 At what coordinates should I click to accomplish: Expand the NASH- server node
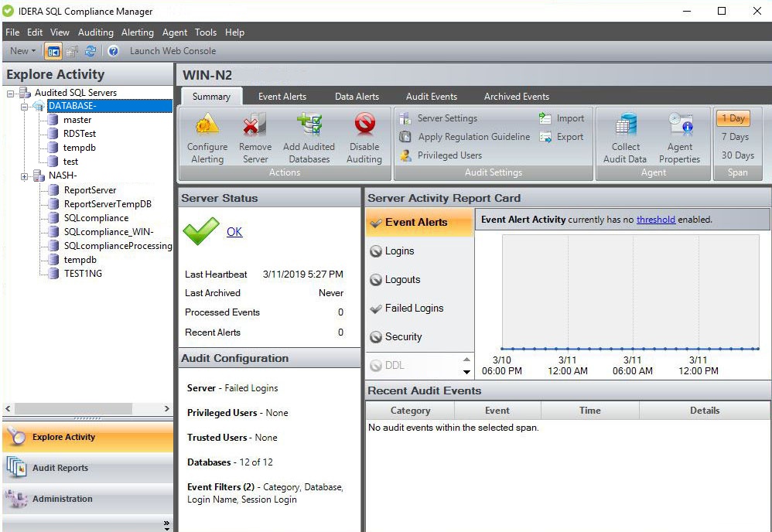(24, 176)
